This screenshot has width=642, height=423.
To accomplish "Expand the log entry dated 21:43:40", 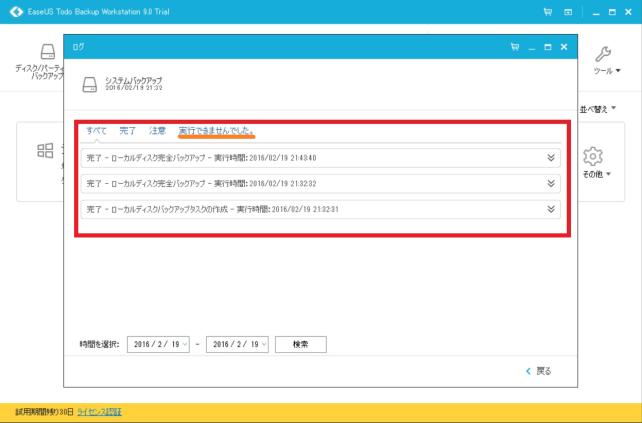I will pyautogui.click(x=551, y=158).
